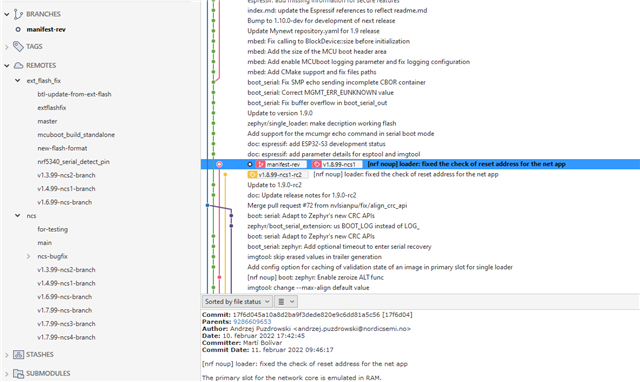Image resolution: width=640 pixels, height=382 pixels.
Task: Click the manifest-rev branch label in graph
Action: (x=281, y=164)
